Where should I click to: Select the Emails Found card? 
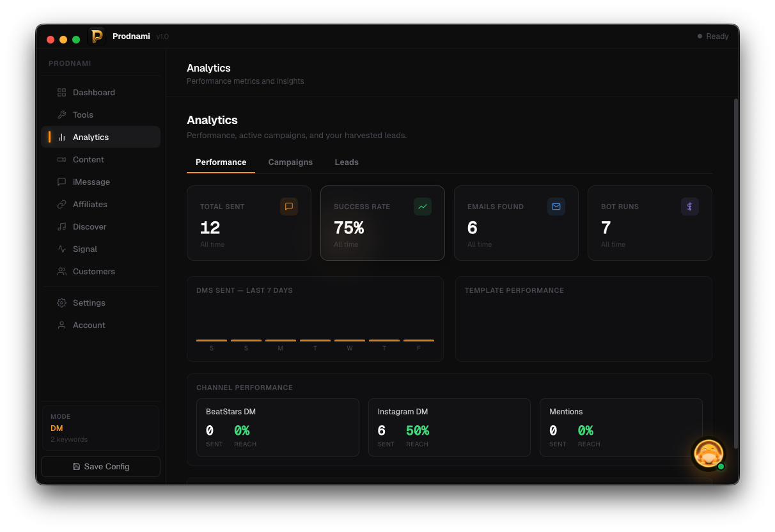(x=516, y=223)
